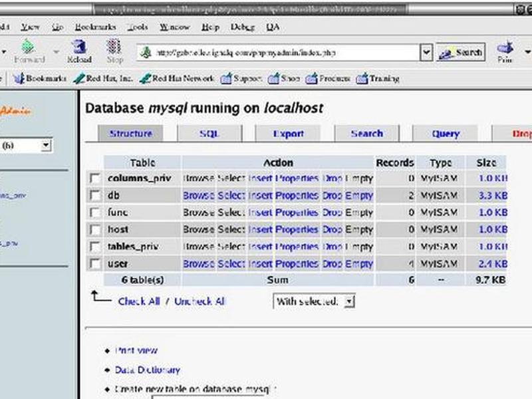The image size is (532, 399).
Task: Check the func table checkbox
Action: click(x=94, y=212)
